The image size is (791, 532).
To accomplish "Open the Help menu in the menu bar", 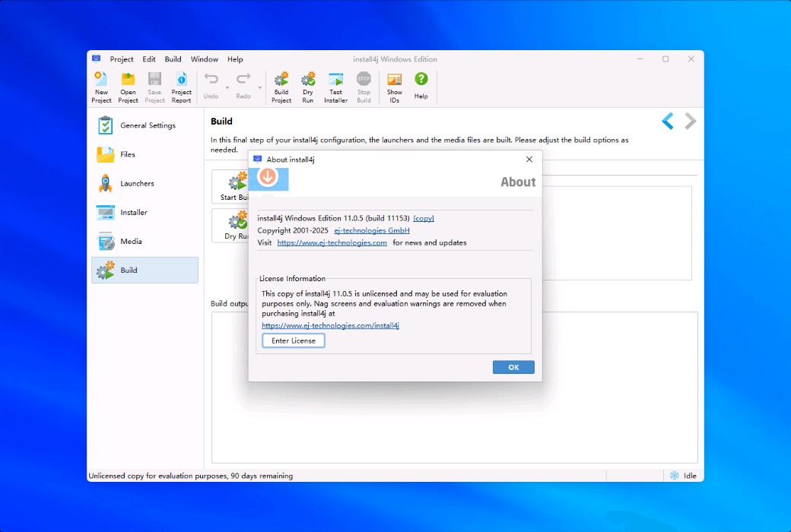I will [x=235, y=59].
